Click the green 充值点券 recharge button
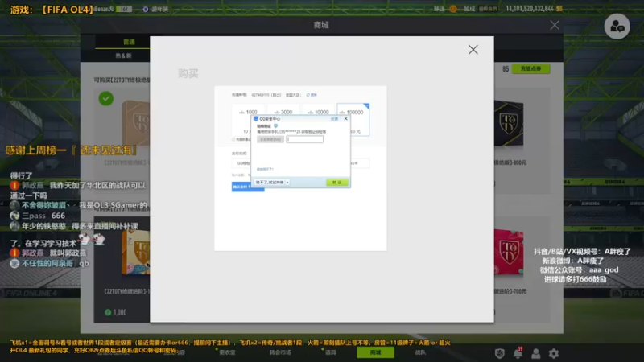 pos(530,68)
